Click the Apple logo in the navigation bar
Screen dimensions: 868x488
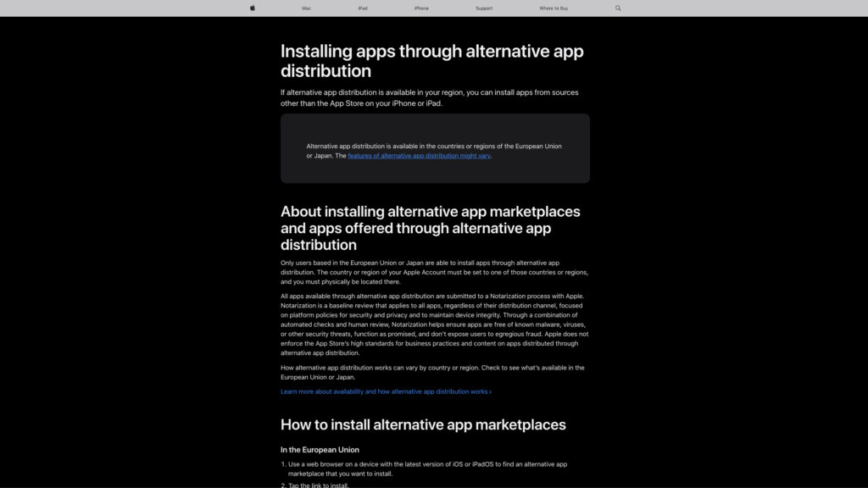252,8
